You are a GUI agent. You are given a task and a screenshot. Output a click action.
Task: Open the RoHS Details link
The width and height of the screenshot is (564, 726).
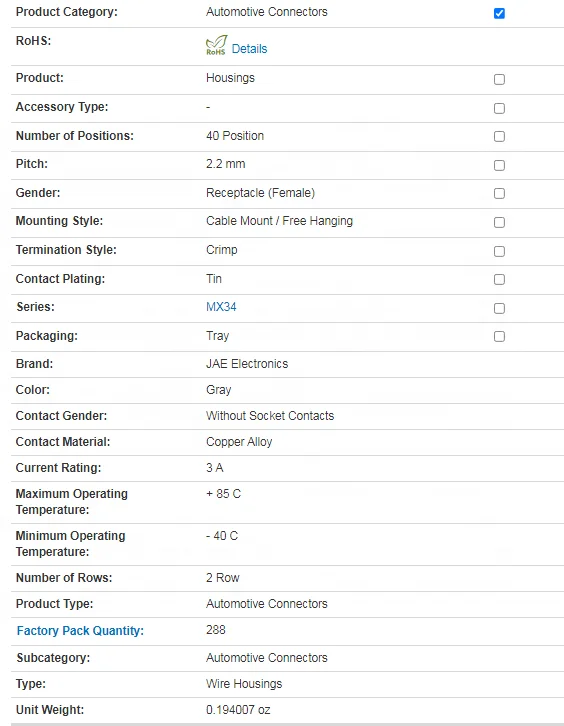coord(249,49)
